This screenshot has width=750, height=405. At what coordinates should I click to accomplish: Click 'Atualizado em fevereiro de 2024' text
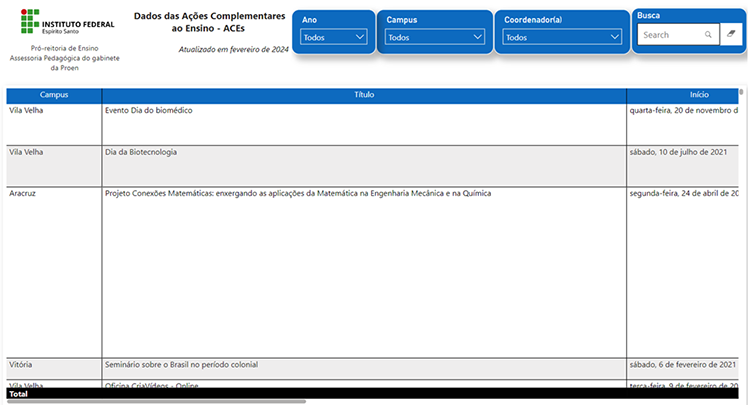pos(233,49)
